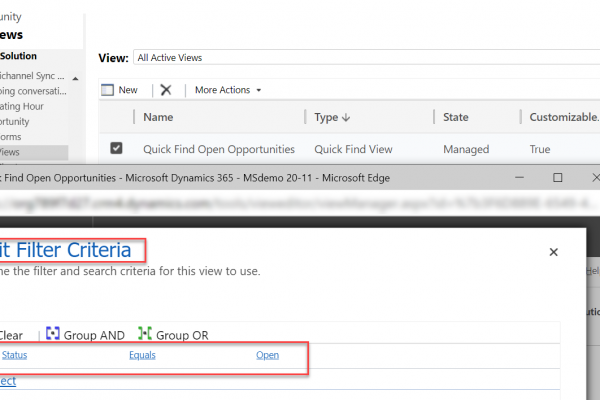600x400 pixels.
Task: Click the Equals operator link
Action: (x=142, y=355)
